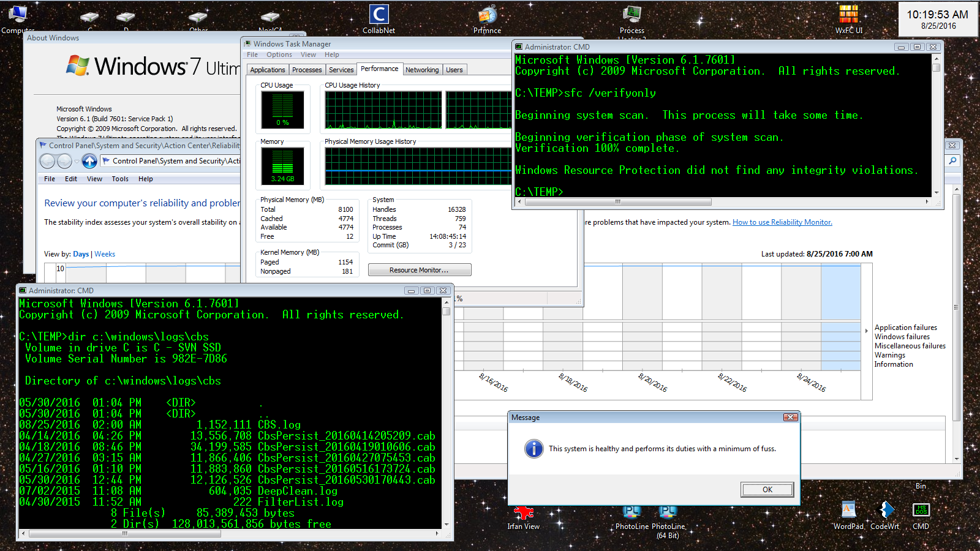
Task: Open Task Manager Help menu
Action: tap(331, 54)
